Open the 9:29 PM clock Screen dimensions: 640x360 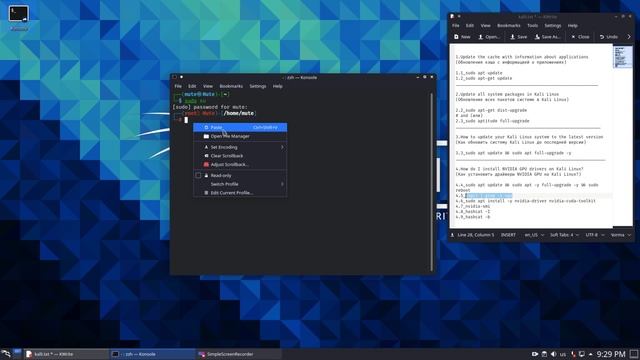[611, 354]
